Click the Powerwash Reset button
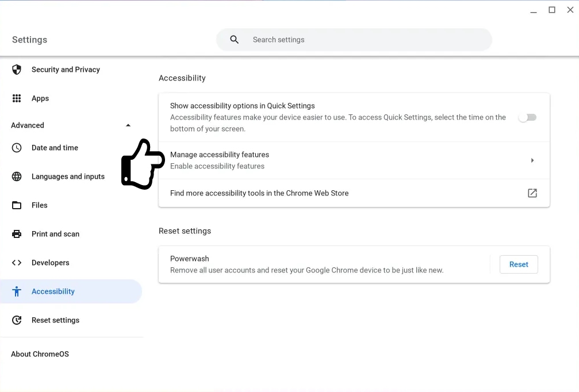 pyautogui.click(x=518, y=264)
